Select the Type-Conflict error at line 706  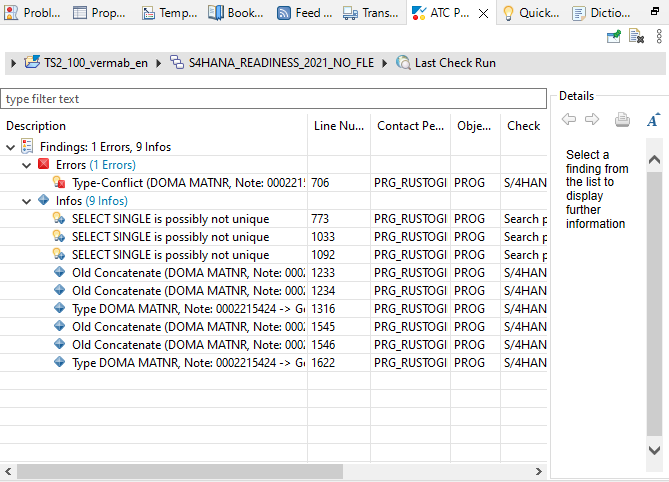187,183
